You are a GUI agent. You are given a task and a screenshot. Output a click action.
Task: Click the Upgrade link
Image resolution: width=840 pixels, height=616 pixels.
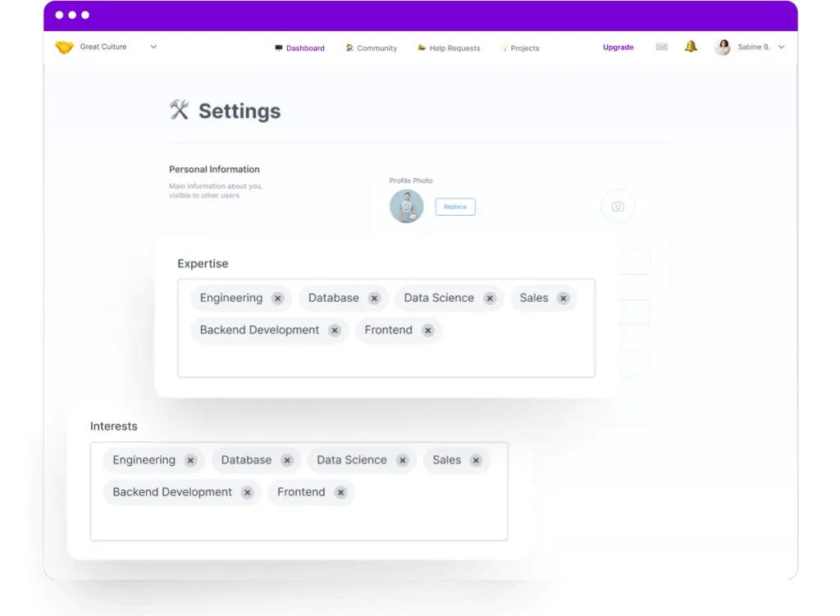click(x=619, y=47)
